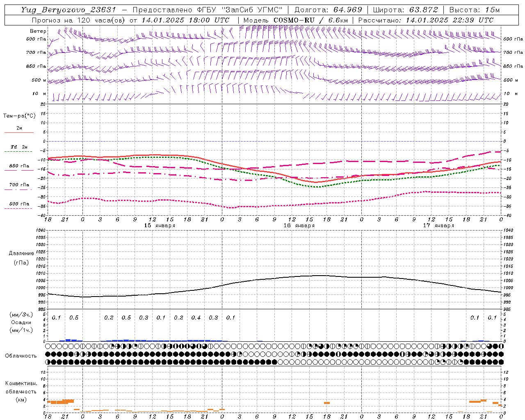The width and height of the screenshot is (525, 420).
Task: Click the 700 гПа temperature legend entry
Action: pos(19,187)
